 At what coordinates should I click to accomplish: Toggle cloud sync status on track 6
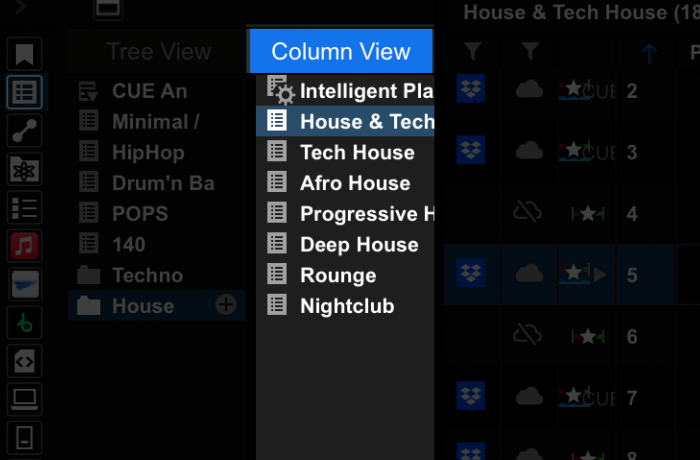click(x=529, y=335)
